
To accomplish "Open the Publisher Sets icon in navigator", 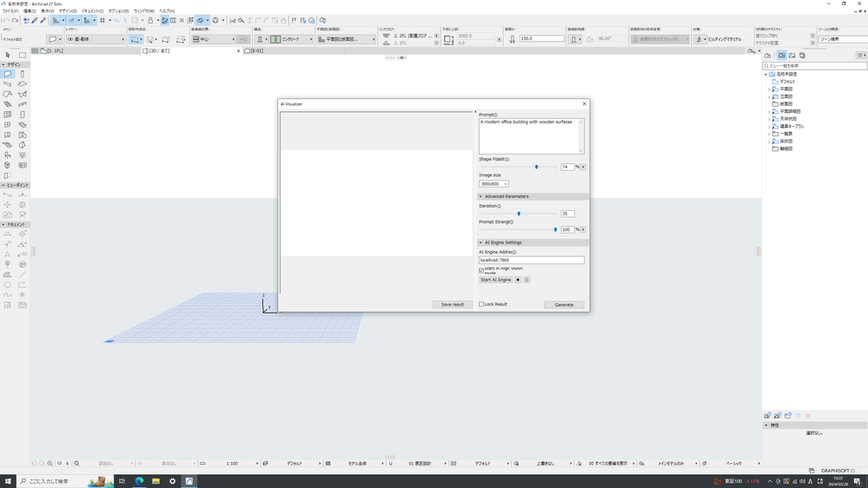I will click(802, 56).
